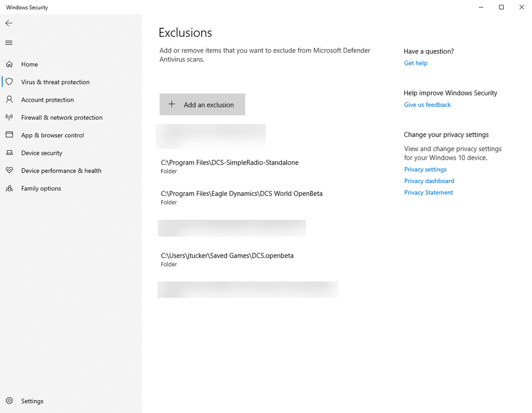Click the Device security laptop icon

coord(10,153)
